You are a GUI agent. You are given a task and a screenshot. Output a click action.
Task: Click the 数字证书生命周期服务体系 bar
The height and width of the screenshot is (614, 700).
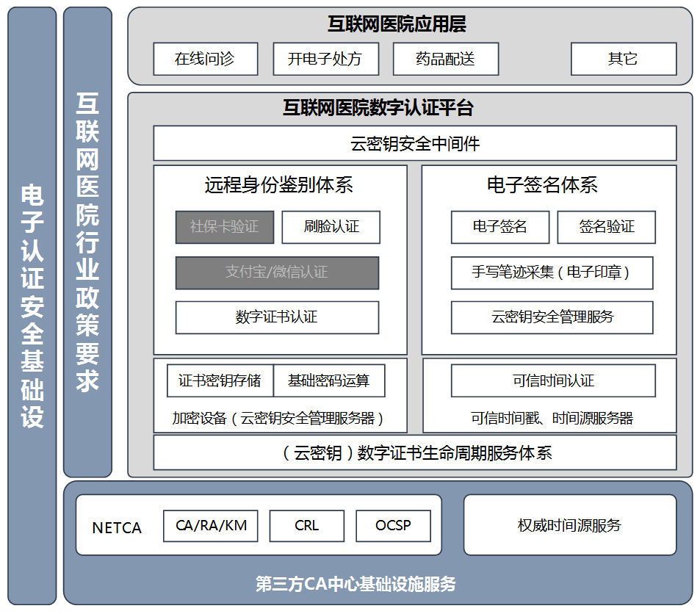tap(414, 452)
